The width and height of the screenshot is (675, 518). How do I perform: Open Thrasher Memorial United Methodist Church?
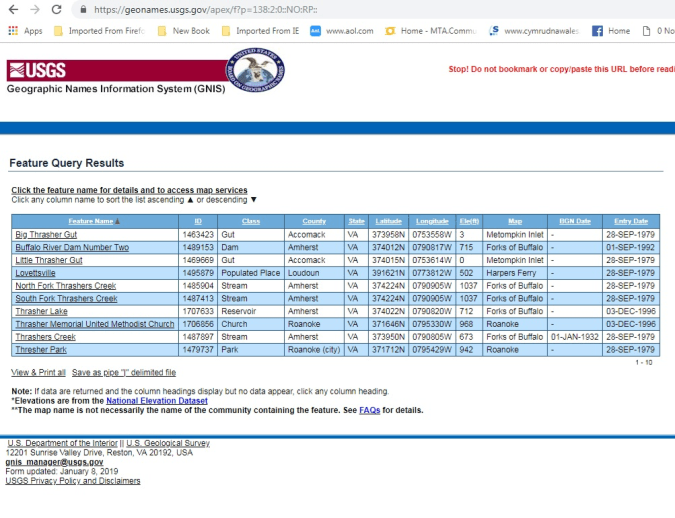pos(95,324)
